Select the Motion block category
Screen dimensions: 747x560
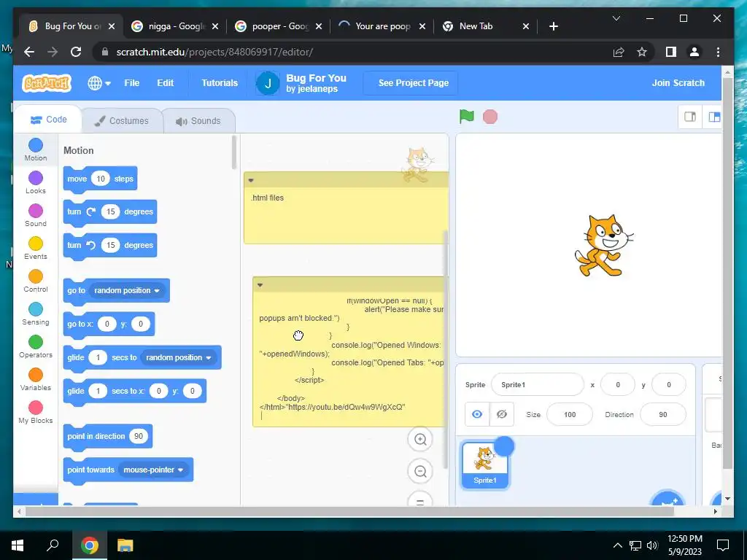[x=36, y=149]
